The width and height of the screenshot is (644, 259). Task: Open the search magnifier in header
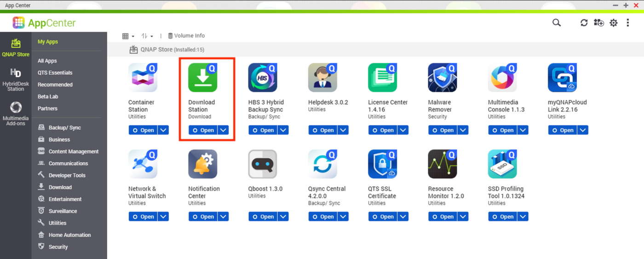pos(557,23)
